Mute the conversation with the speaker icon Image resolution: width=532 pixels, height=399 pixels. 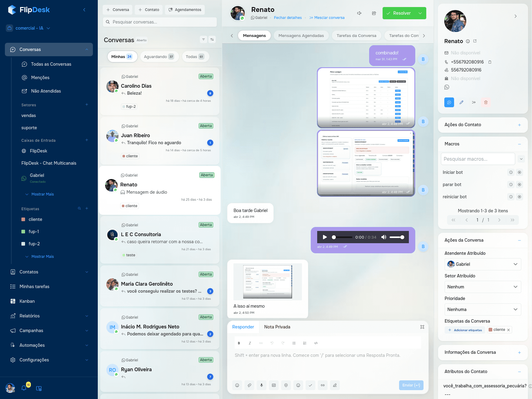point(359,13)
